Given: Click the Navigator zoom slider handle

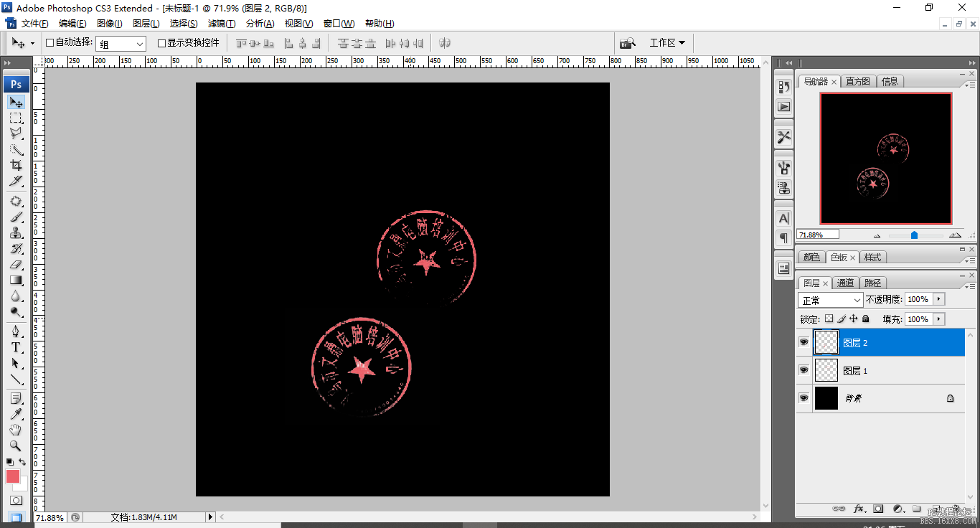Looking at the screenshot, I should 914,235.
